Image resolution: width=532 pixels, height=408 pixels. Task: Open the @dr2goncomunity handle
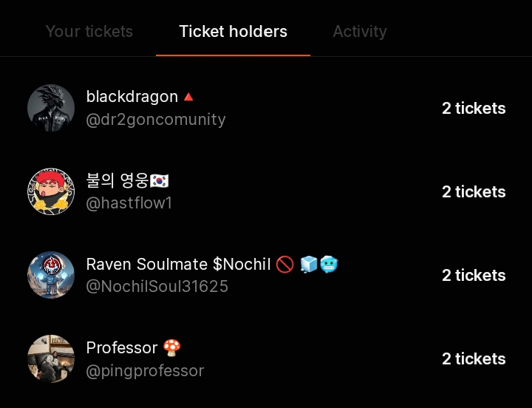pyautogui.click(x=156, y=120)
